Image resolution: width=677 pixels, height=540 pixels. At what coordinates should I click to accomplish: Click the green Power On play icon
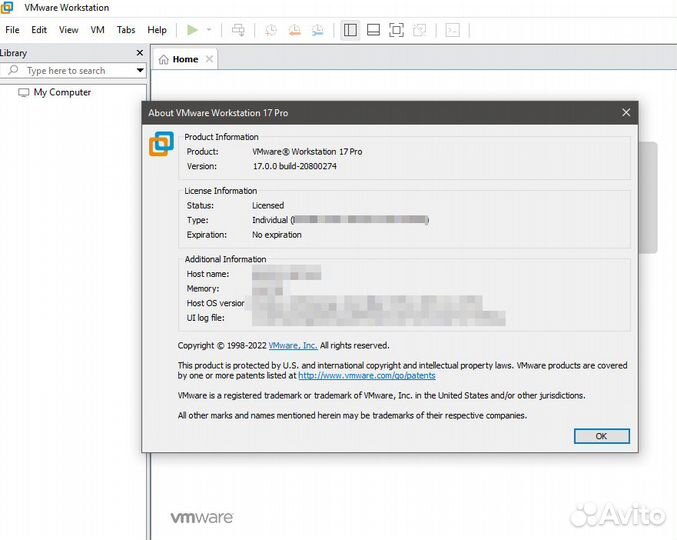192,30
